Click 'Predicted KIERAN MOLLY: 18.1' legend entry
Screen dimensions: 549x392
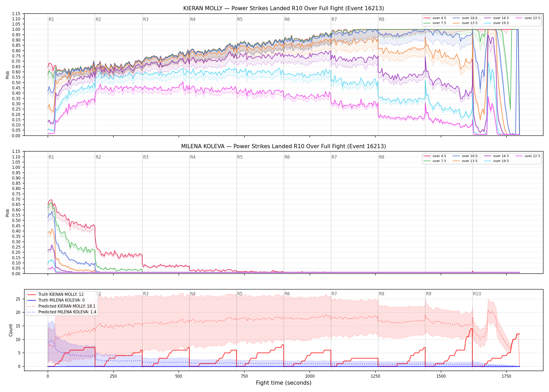(x=61, y=306)
